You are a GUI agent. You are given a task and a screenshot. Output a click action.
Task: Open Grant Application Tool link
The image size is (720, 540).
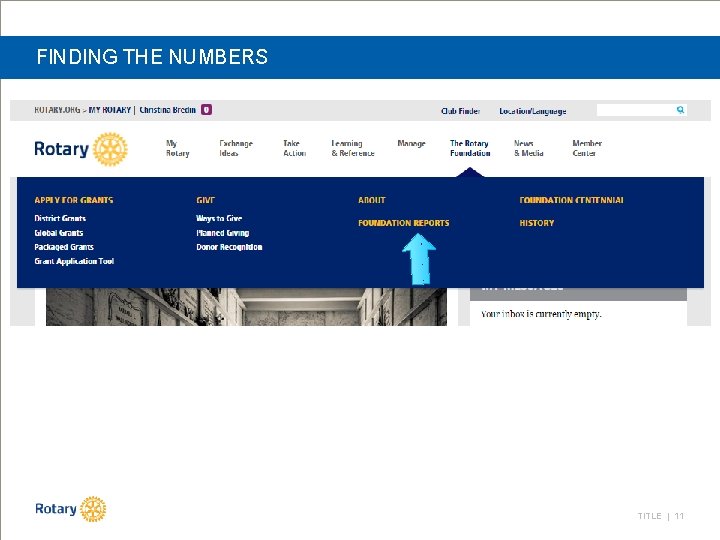click(74, 261)
